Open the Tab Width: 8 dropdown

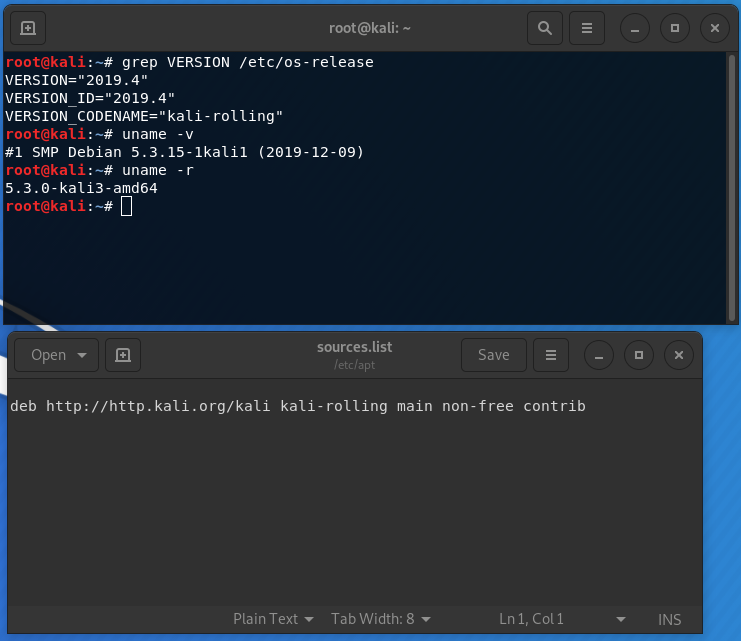(x=381, y=619)
